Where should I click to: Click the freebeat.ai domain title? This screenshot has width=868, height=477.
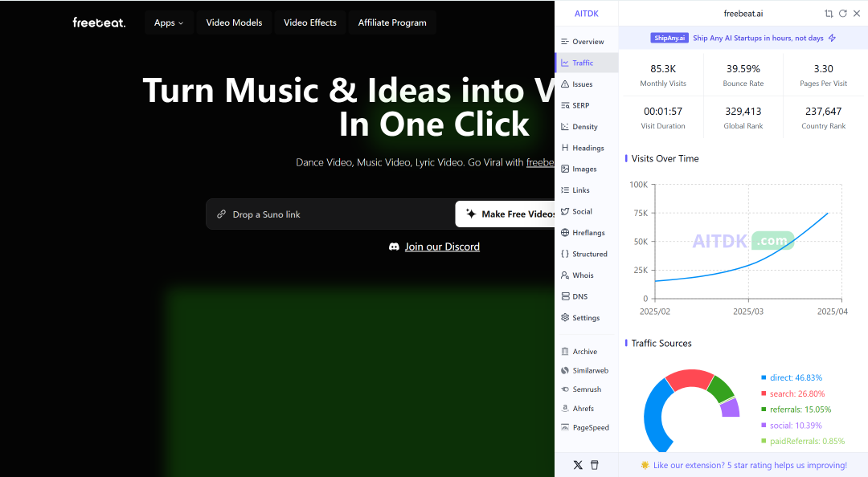743,14
